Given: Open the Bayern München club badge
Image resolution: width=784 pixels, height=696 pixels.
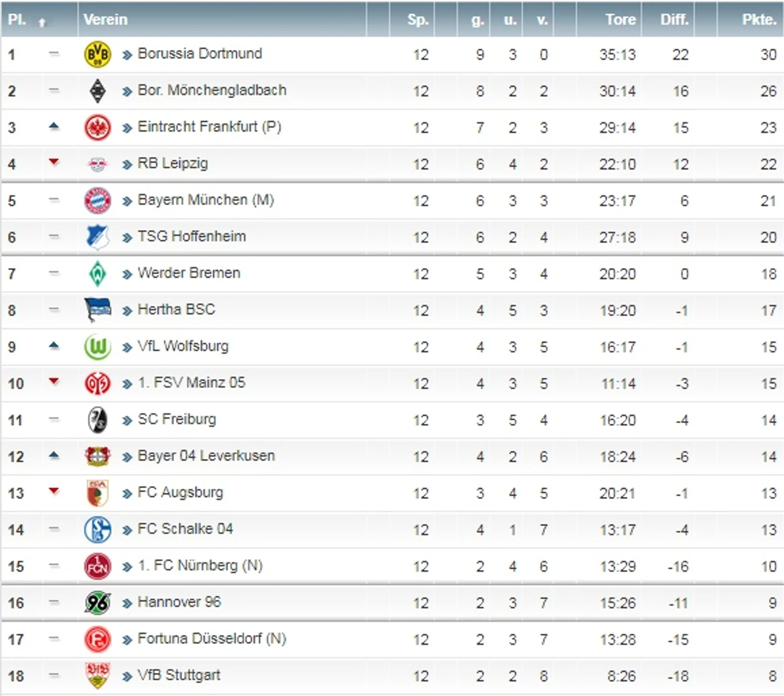Looking at the screenshot, I should pos(97,201).
